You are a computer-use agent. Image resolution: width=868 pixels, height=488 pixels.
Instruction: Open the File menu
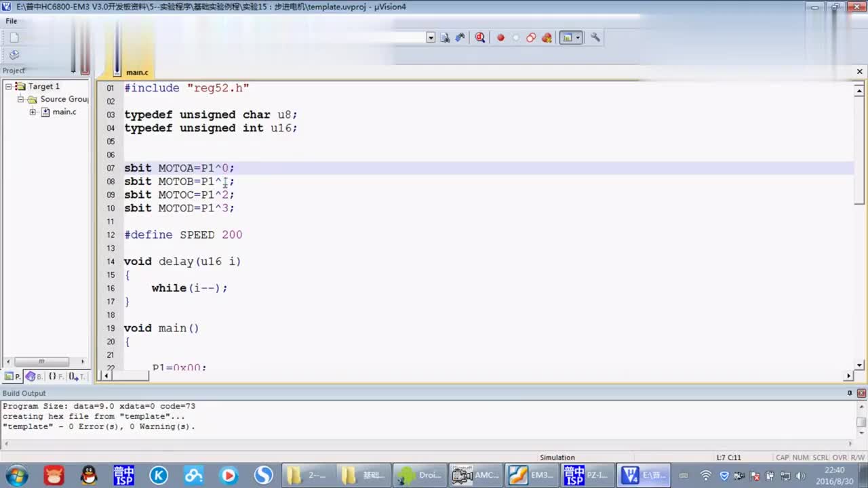(x=12, y=21)
